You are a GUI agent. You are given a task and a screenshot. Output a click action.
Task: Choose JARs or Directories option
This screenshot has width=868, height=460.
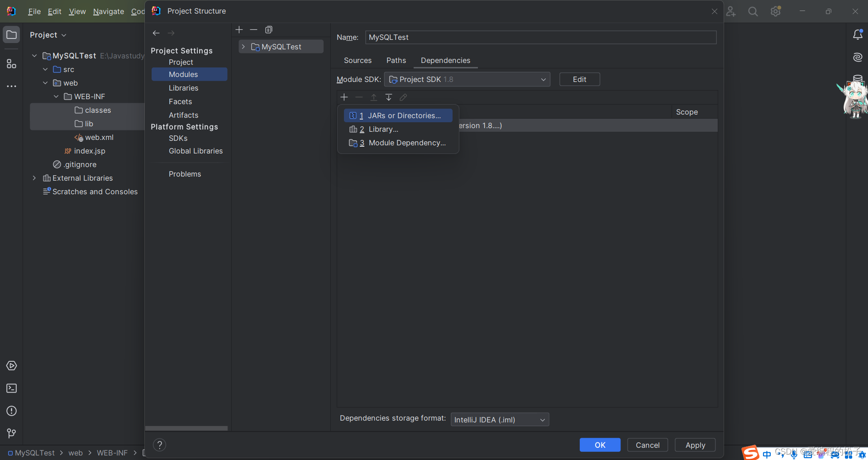pyautogui.click(x=398, y=115)
